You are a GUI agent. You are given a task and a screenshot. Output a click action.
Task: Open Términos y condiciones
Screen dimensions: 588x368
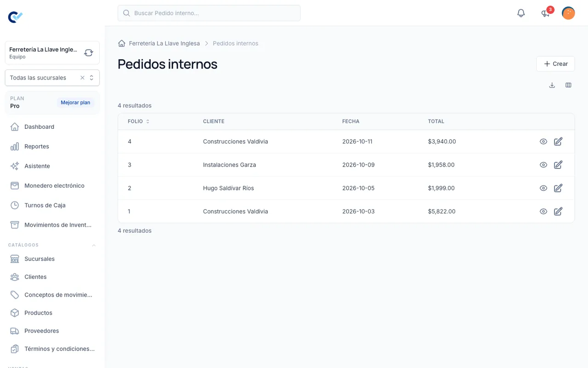(x=52, y=349)
